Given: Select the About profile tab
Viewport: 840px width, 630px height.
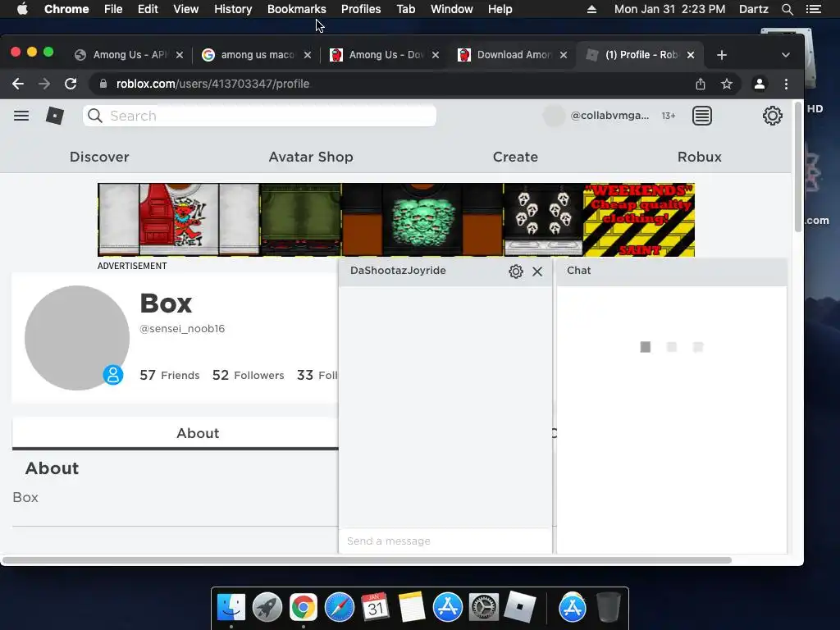Looking at the screenshot, I should pos(198,433).
